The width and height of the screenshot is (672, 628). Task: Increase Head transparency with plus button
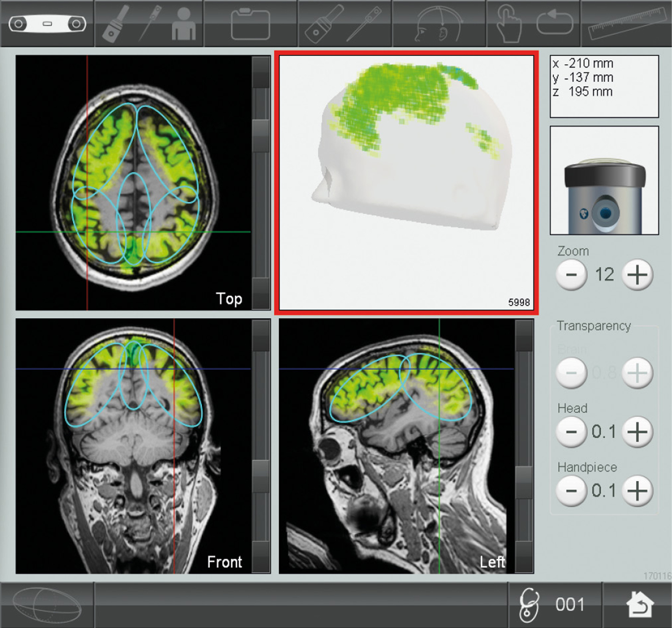[x=637, y=432]
